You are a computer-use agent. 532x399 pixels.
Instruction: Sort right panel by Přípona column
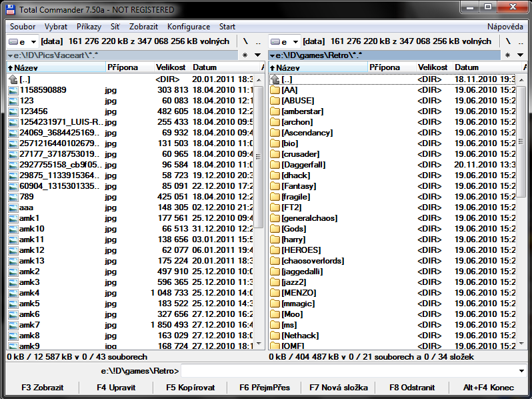[391, 67]
